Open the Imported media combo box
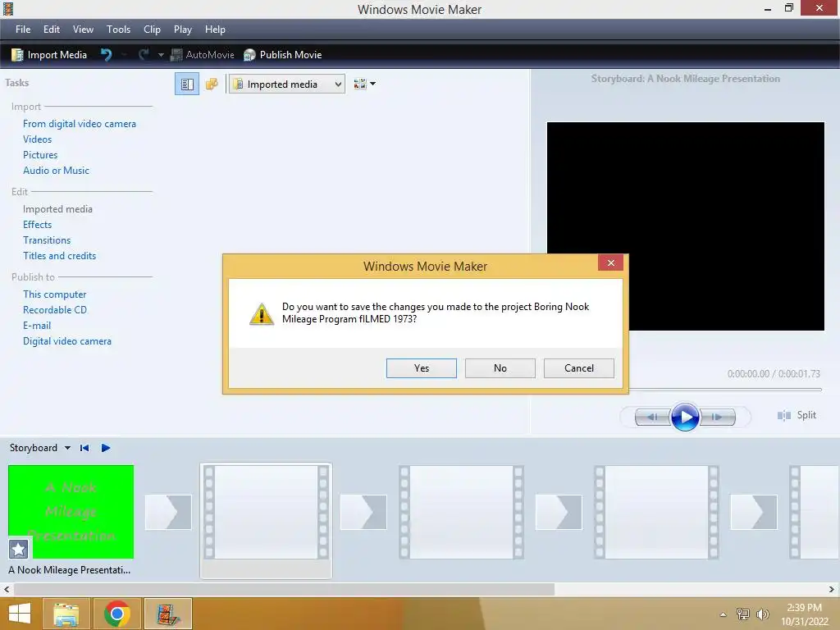The width and height of the screenshot is (840, 630). pyautogui.click(x=286, y=84)
